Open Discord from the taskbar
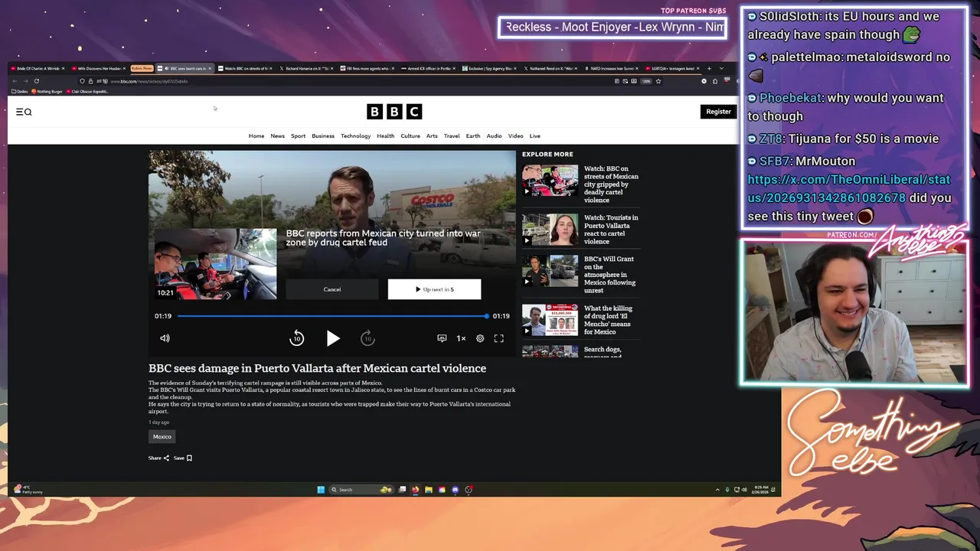This screenshot has height=551, width=980. point(456,490)
